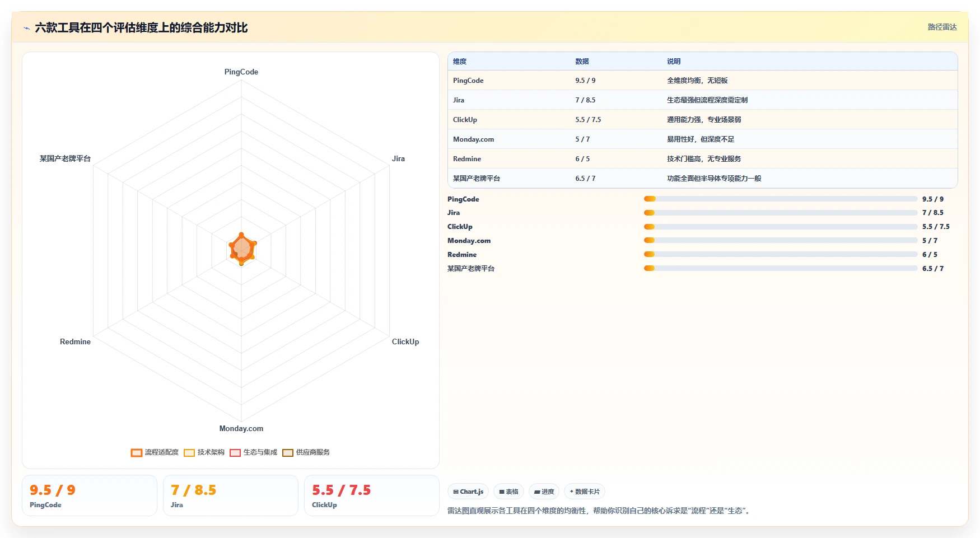The image size is (980, 538).
Task: Click the orange radar polygon at chart center
Action: pos(241,249)
